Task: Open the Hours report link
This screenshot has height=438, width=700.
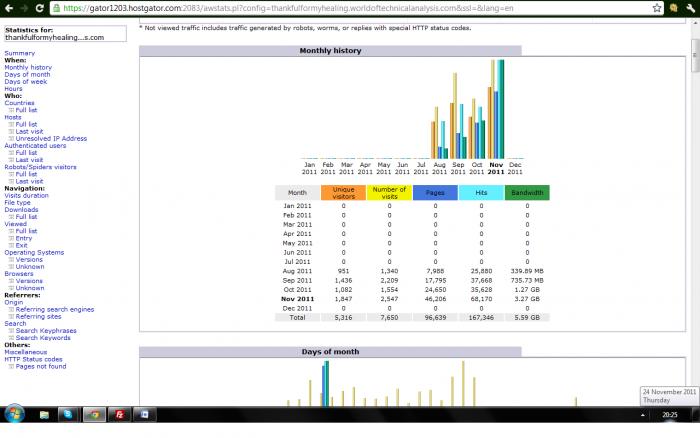Action: 13,89
